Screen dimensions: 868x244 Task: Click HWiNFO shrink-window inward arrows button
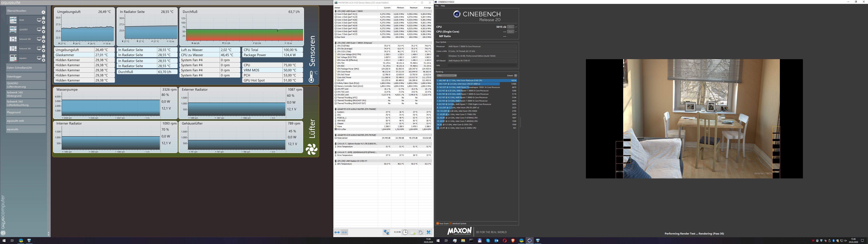click(x=344, y=232)
